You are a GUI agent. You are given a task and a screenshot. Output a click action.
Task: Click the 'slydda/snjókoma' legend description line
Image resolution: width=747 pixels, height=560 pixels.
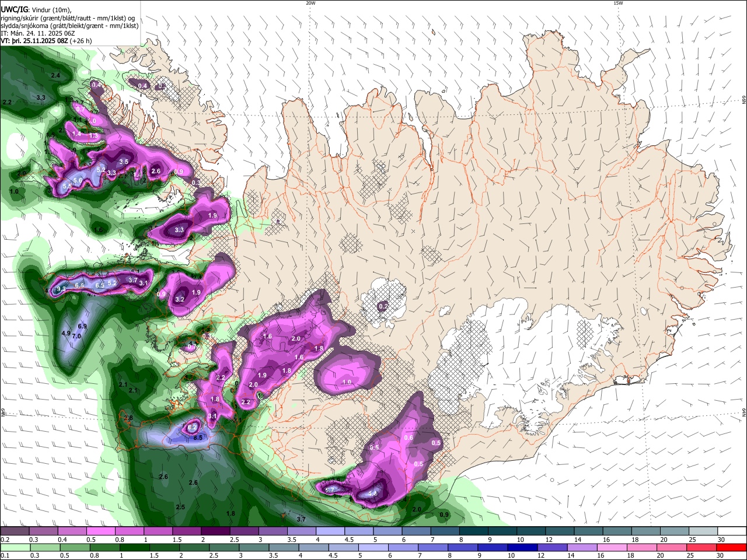pos(69,26)
